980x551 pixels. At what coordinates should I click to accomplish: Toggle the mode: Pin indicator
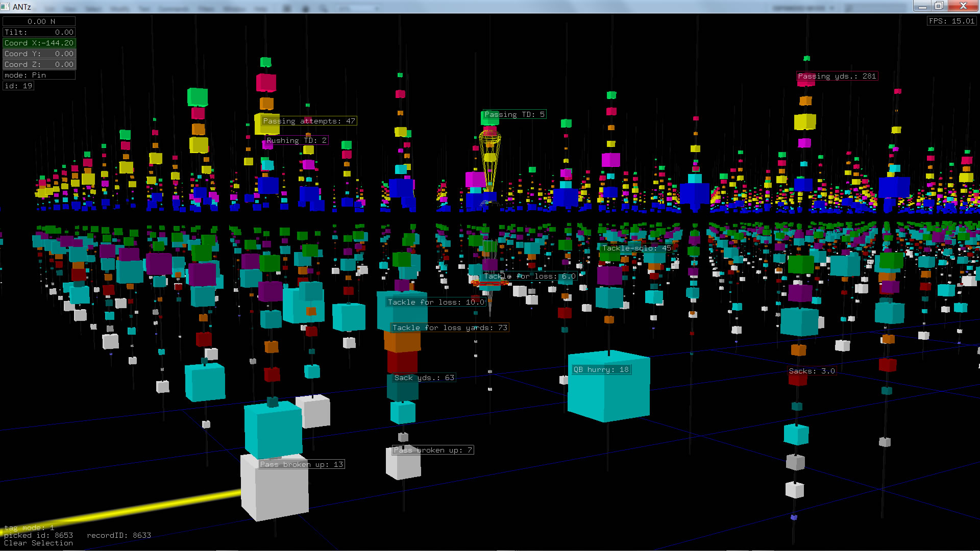pos(39,75)
